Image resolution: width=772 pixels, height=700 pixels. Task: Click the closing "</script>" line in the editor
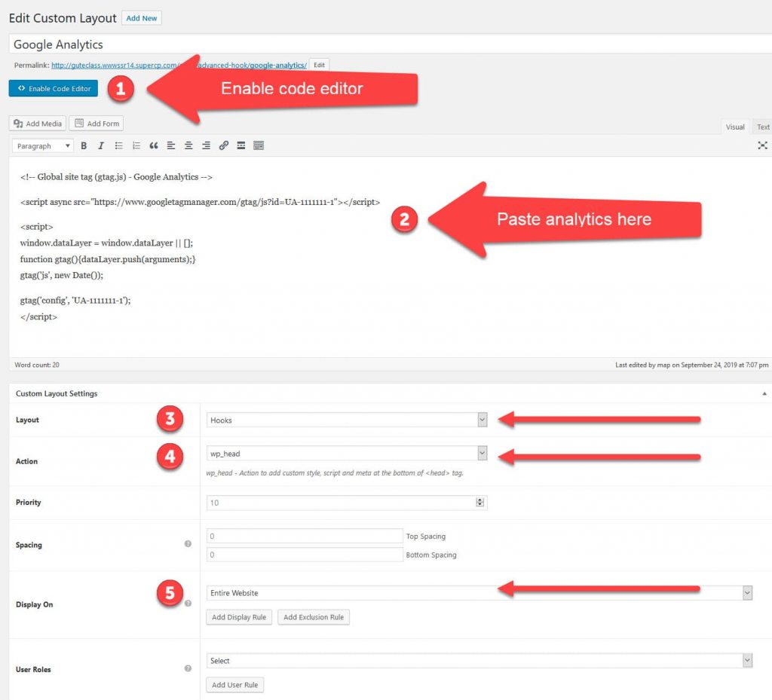38,316
